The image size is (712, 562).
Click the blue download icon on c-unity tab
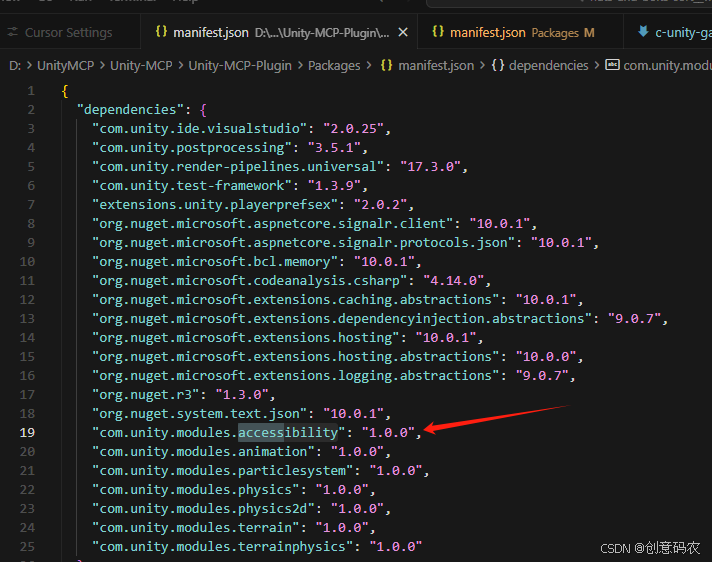643,32
